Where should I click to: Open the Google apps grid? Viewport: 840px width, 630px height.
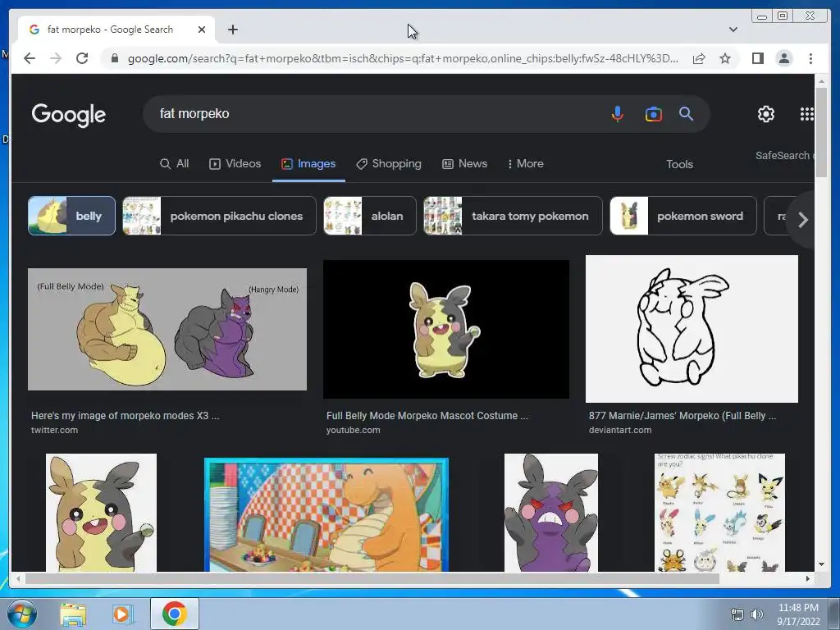coord(807,113)
